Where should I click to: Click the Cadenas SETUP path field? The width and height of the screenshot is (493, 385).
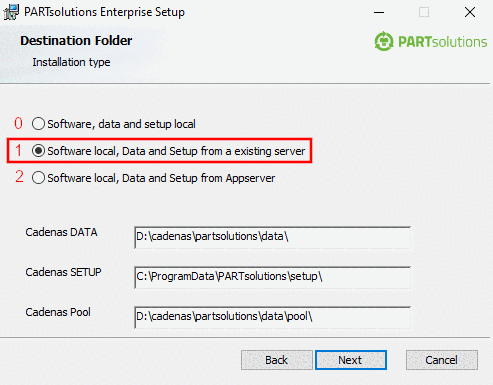point(272,277)
